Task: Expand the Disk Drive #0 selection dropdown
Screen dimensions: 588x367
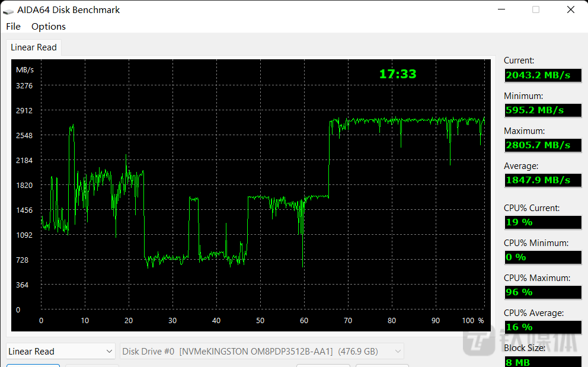Action: click(x=262, y=352)
